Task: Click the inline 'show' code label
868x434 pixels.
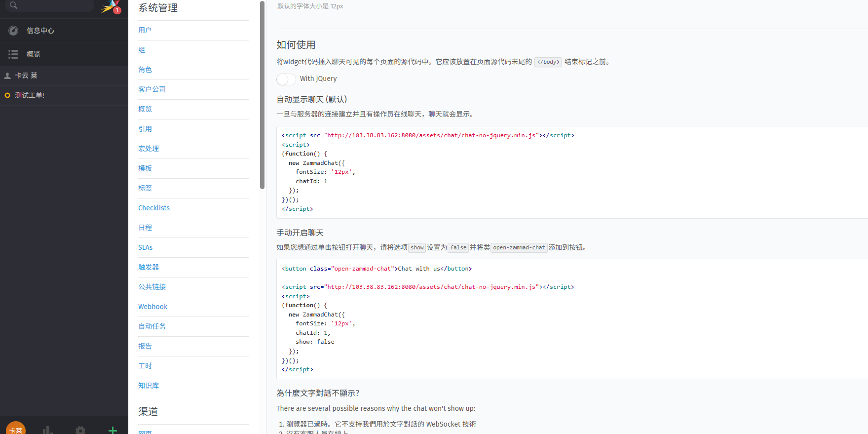Action: (x=417, y=248)
